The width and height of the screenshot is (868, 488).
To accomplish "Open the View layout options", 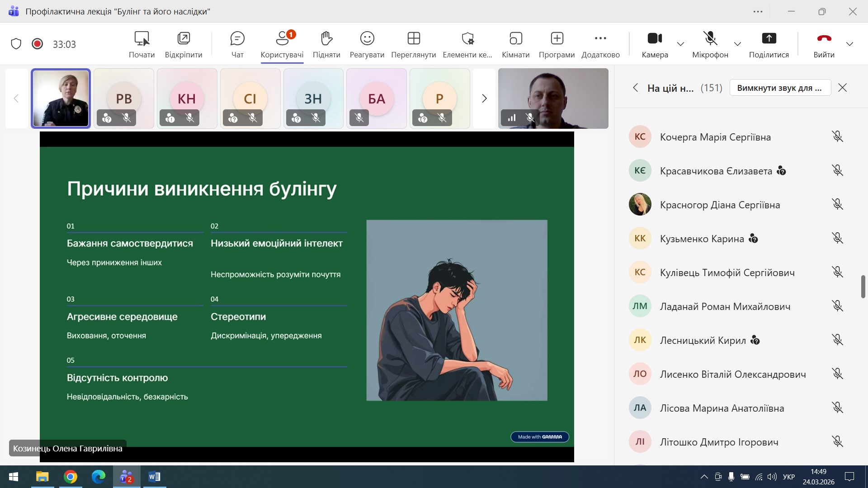I will (414, 39).
